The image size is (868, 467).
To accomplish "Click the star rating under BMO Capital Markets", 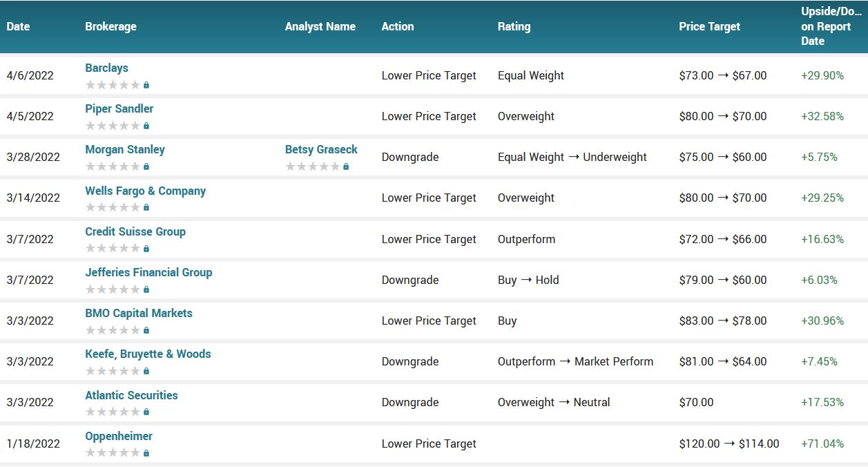I will (x=113, y=330).
